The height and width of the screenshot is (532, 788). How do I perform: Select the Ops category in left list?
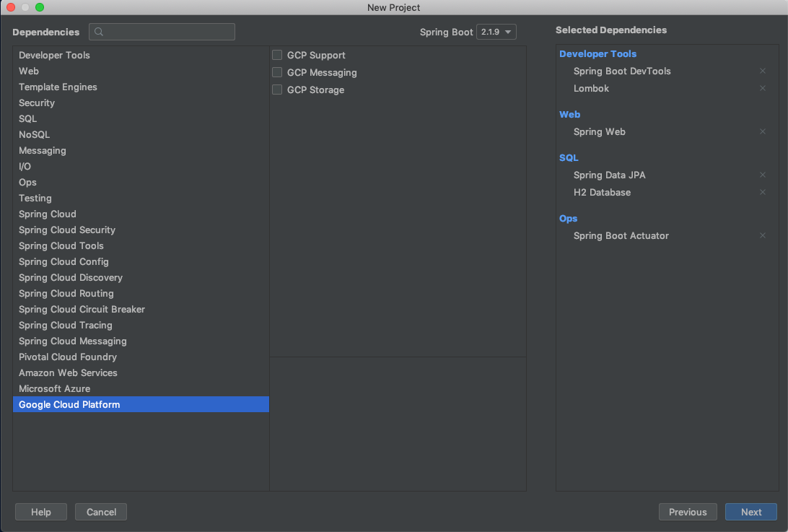(141, 182)
